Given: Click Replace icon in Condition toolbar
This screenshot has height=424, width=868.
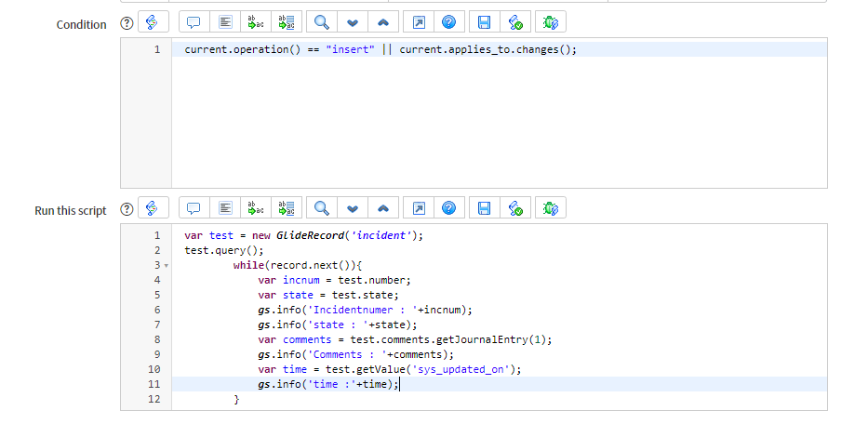Looking at the screenshot, I should [255, 23].
